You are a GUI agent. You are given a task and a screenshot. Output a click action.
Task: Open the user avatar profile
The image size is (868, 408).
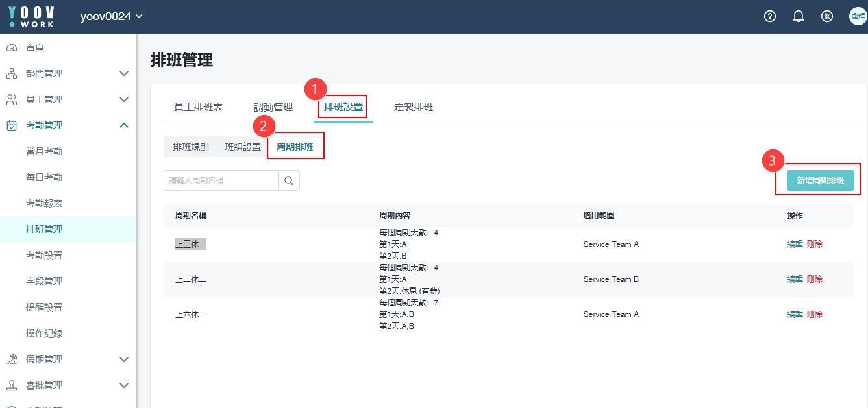click(858, 17)
